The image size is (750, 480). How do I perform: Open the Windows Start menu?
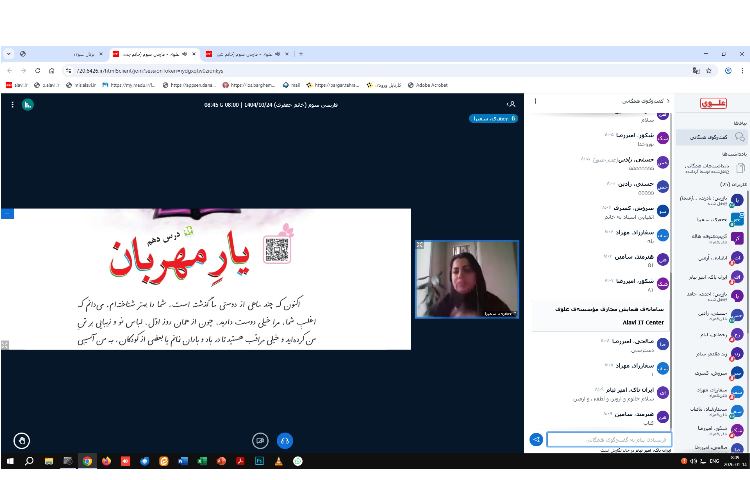pyautogui.click(x=10, y=461)
